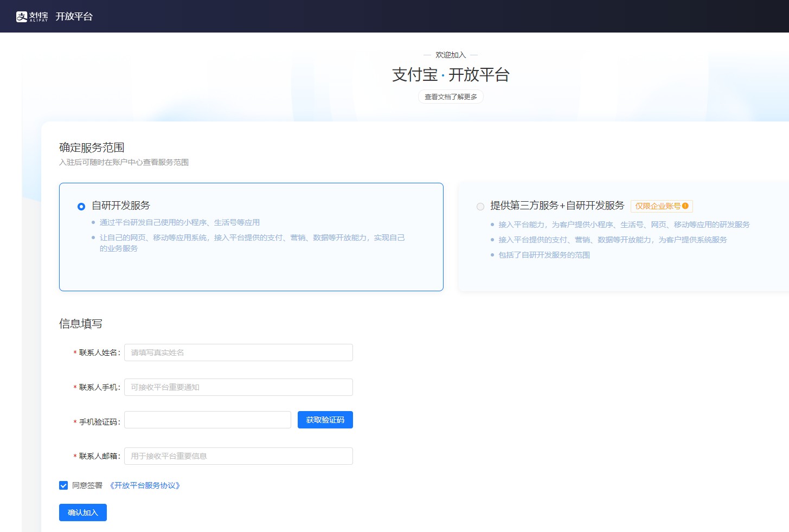The width and height of the screenshot is (789, 532).
Task: Click the 欢迎加入 text above title
Action: (451, 55)
